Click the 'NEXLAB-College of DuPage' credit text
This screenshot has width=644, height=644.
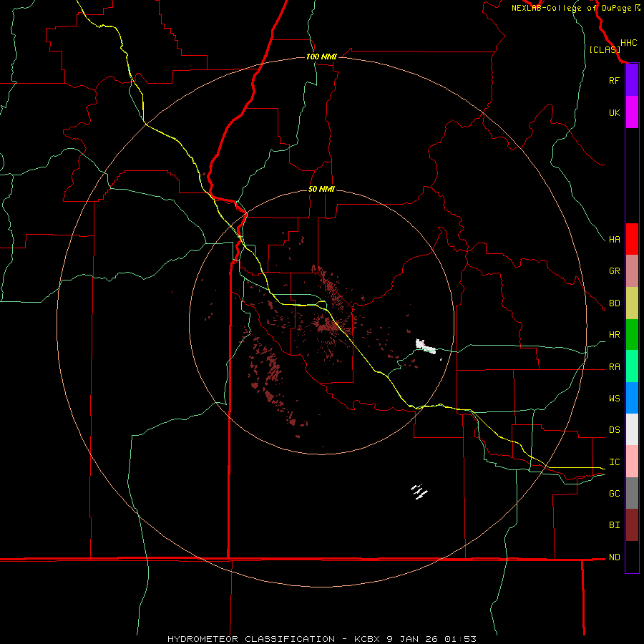[572, 8]
